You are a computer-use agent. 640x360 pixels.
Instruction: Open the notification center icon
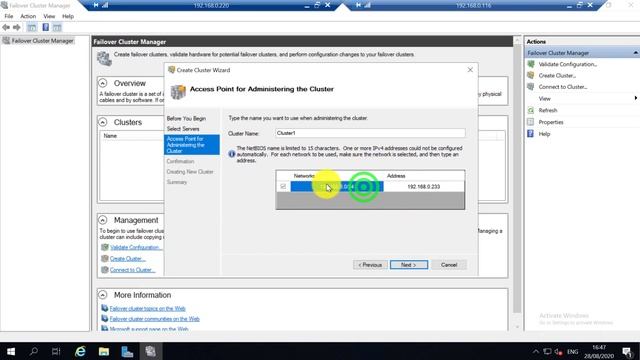coord(627,351)
